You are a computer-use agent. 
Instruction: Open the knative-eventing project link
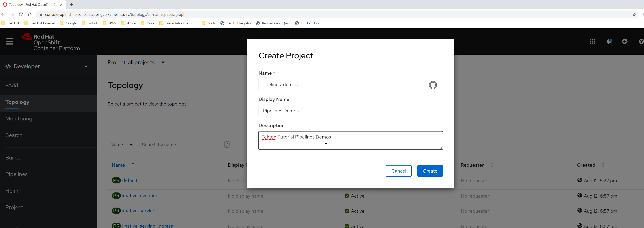coord(140,196)
